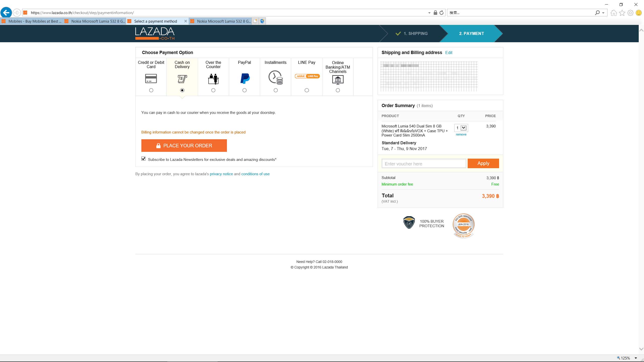The image size is (644, 362).
Task: Apply the voucher code
Action: coord(483,163)
